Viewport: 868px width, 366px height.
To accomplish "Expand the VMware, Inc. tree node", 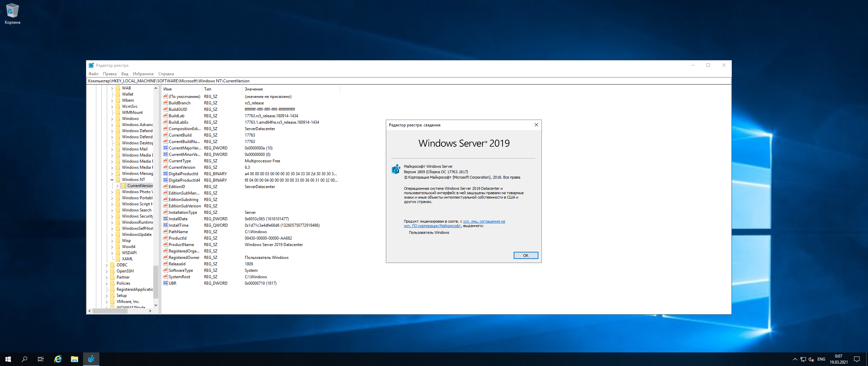I will coord(106,302).
